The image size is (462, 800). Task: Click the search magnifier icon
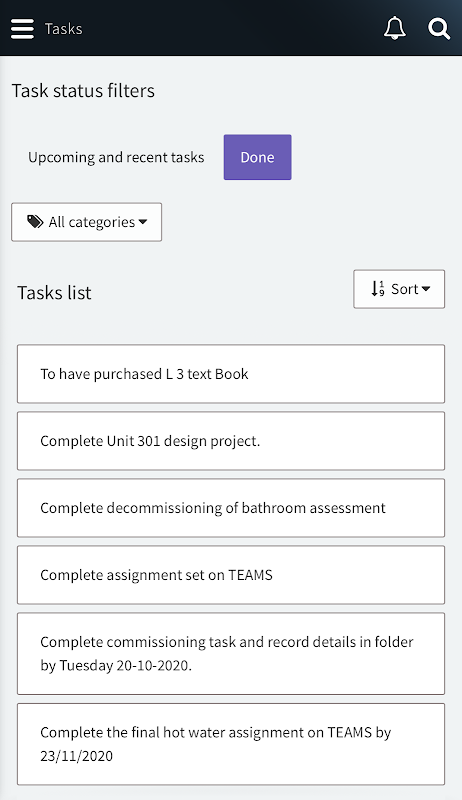(x=439, y=29)
